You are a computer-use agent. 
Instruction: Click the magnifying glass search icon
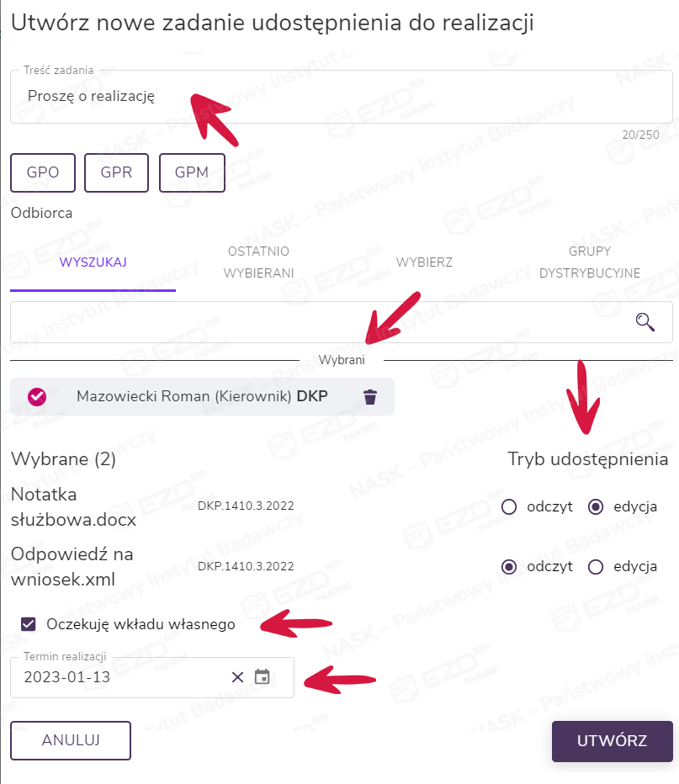[x=645, y=321]
